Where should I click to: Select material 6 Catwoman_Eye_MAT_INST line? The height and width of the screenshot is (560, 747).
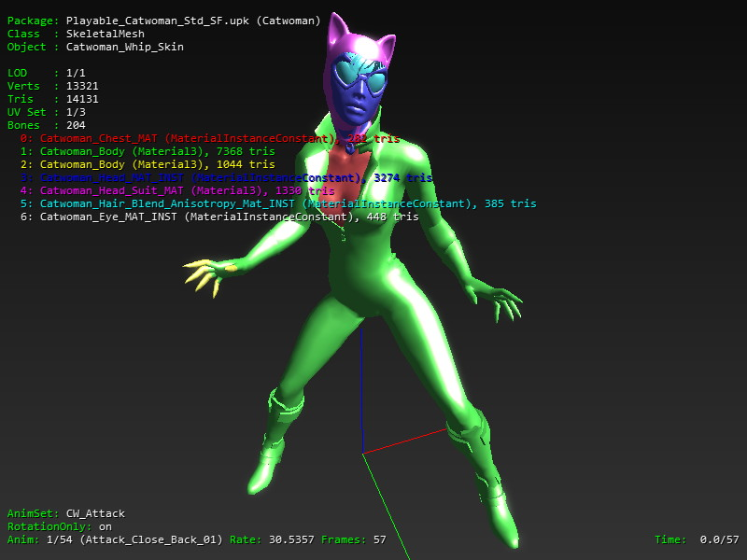[219, 217]
